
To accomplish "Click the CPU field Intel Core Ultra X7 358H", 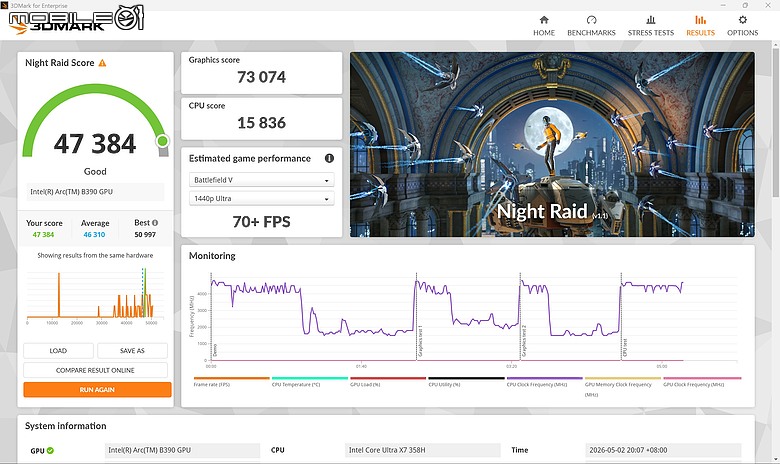I will pos(422,450).
